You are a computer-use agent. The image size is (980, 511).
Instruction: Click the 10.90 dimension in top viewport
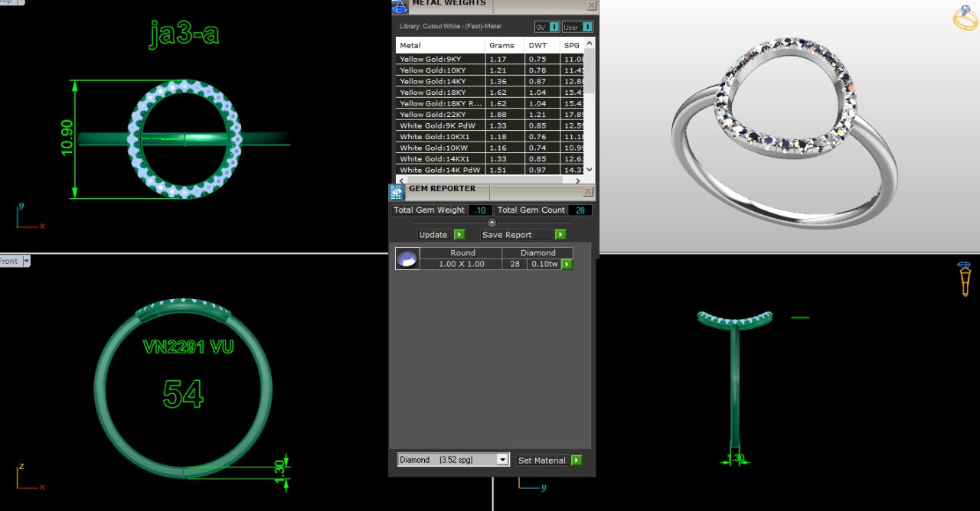pyautogui.click(x=67, y=138)
